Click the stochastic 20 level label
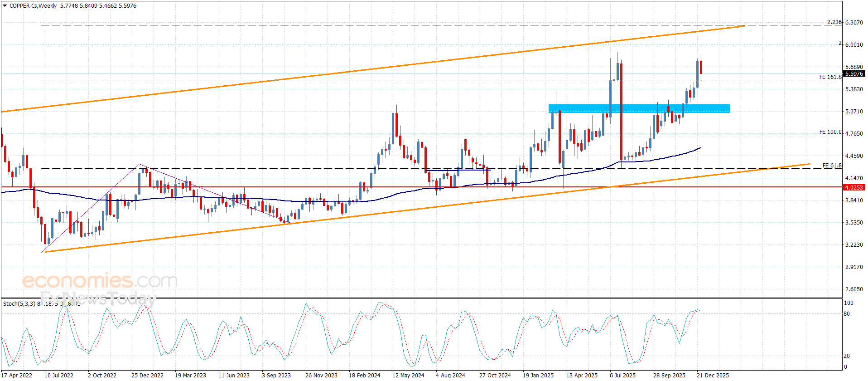 847,356
